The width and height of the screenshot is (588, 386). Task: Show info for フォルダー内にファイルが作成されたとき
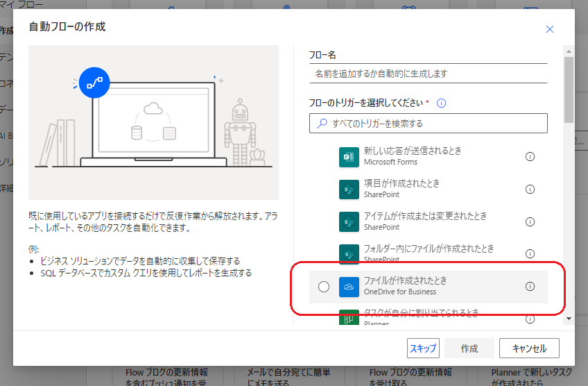pos(530,254)
